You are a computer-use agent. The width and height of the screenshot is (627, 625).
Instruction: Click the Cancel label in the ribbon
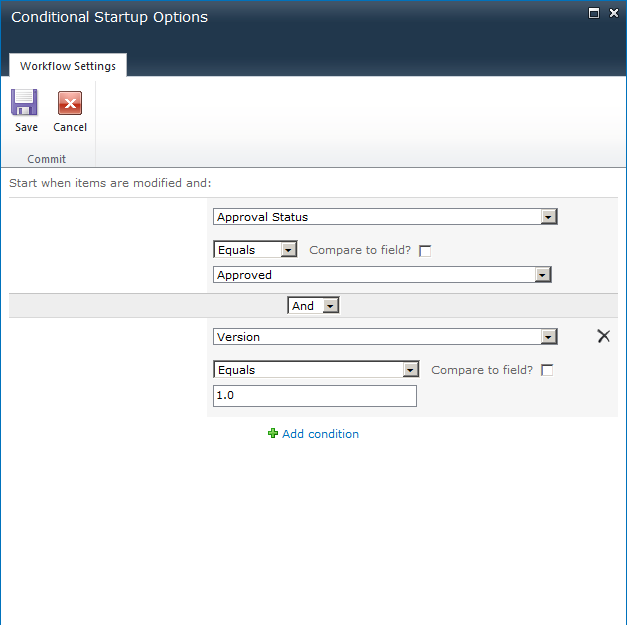tap(70, 127)
